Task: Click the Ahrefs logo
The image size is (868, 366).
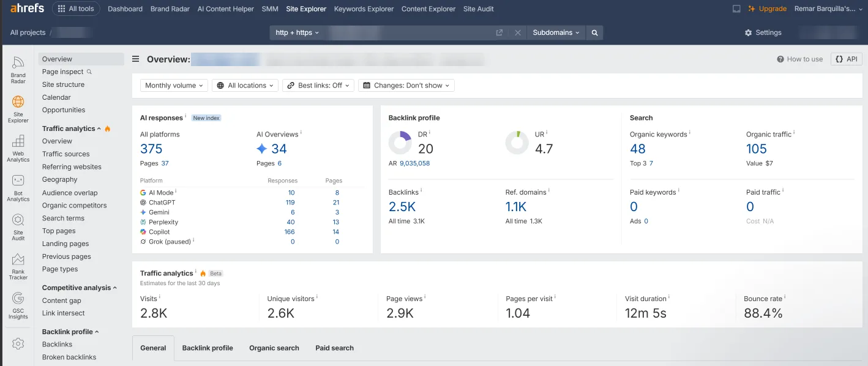Action: point(27,9)
